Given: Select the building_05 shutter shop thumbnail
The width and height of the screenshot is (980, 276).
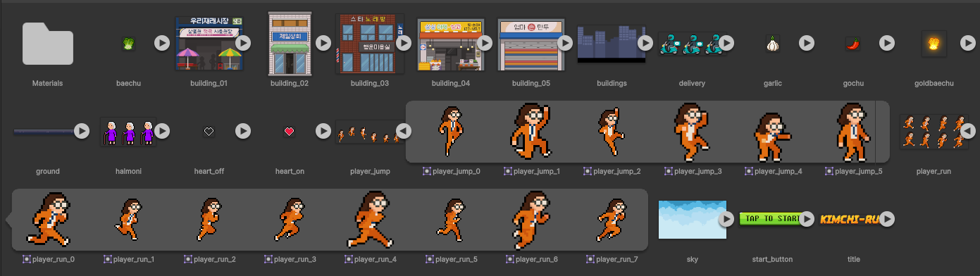Looking at the screenshot, I should click(x=531, y=44).
